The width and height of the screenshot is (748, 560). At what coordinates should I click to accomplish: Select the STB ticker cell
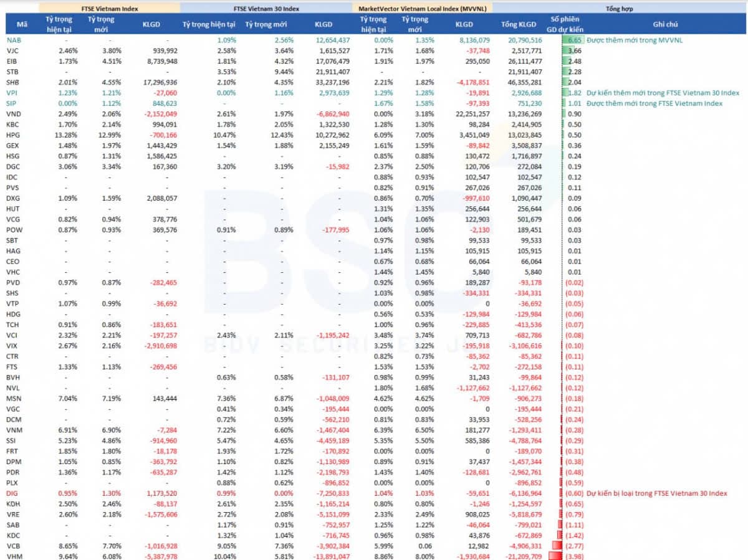[x=12, y=72]
